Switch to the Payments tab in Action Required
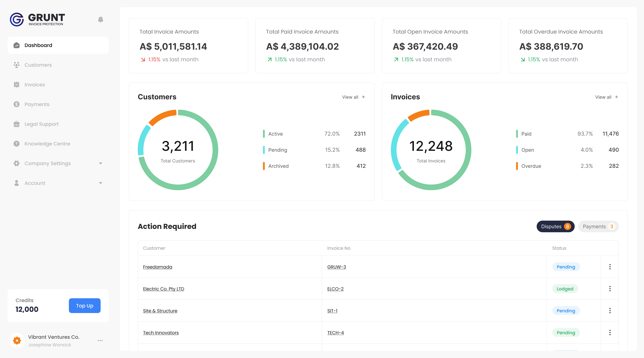The image size is (644, 358). pos(598,226)
